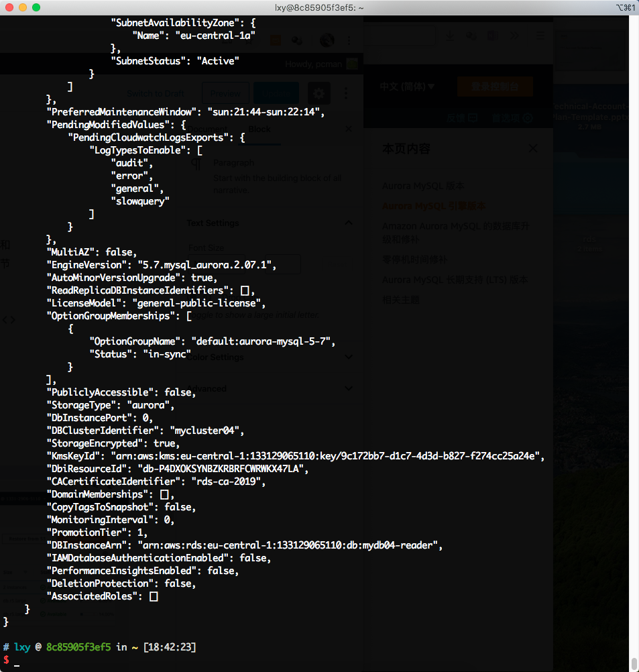Open the Aurora MySQL 版本 link
This screenshot has height=672, width=639.
pos(422,186)
